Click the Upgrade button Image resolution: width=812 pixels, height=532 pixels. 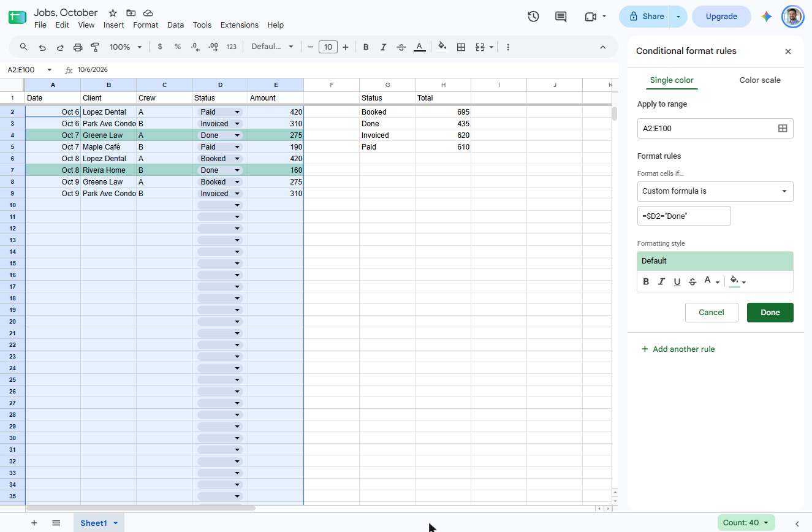coord(721,17)
